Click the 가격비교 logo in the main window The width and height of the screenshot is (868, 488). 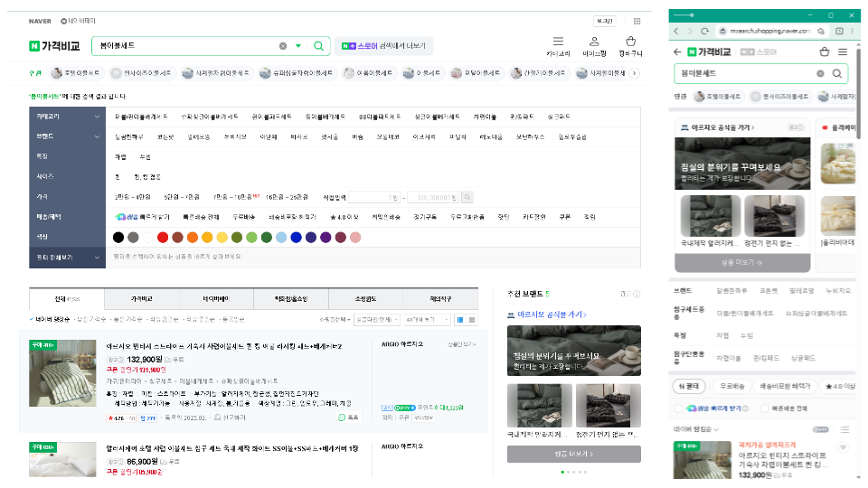55,46
